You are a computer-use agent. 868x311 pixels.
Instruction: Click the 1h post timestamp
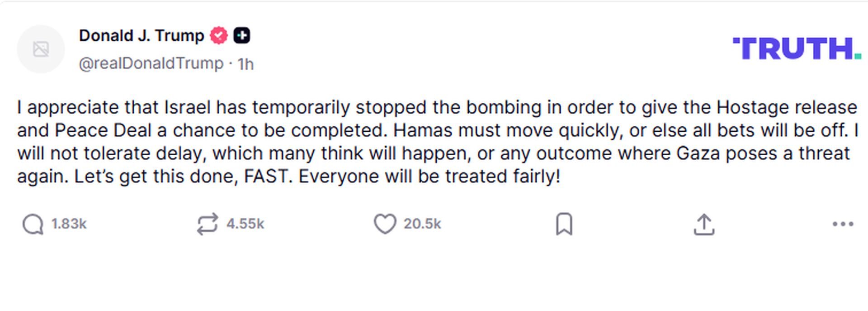click(245, 64)
